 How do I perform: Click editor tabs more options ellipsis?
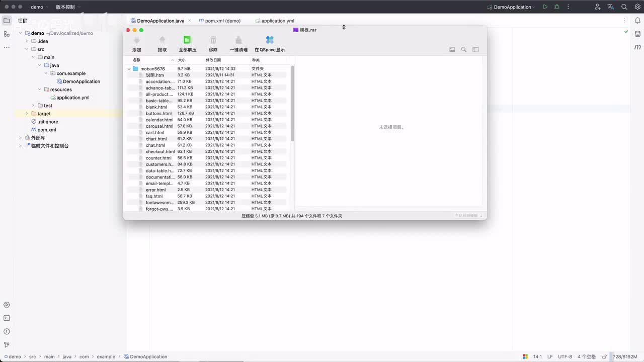[x=624, y=21]
